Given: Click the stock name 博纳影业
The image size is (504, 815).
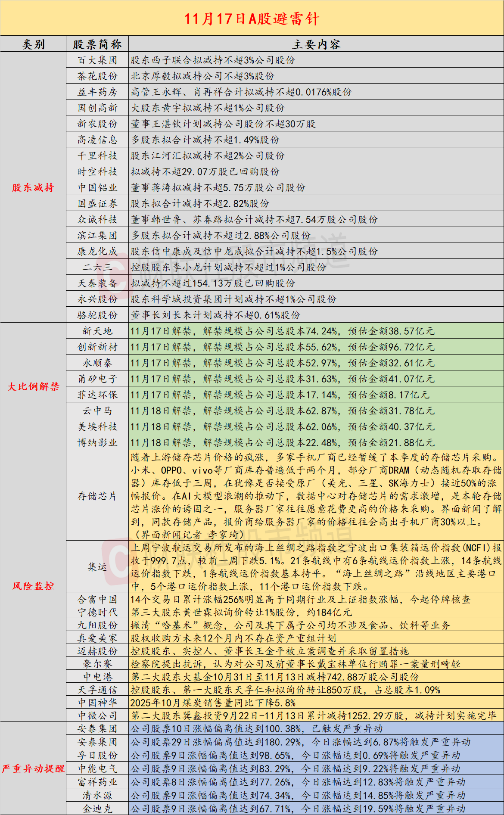Looking at the screenshot, I should (x=97, y=443).
